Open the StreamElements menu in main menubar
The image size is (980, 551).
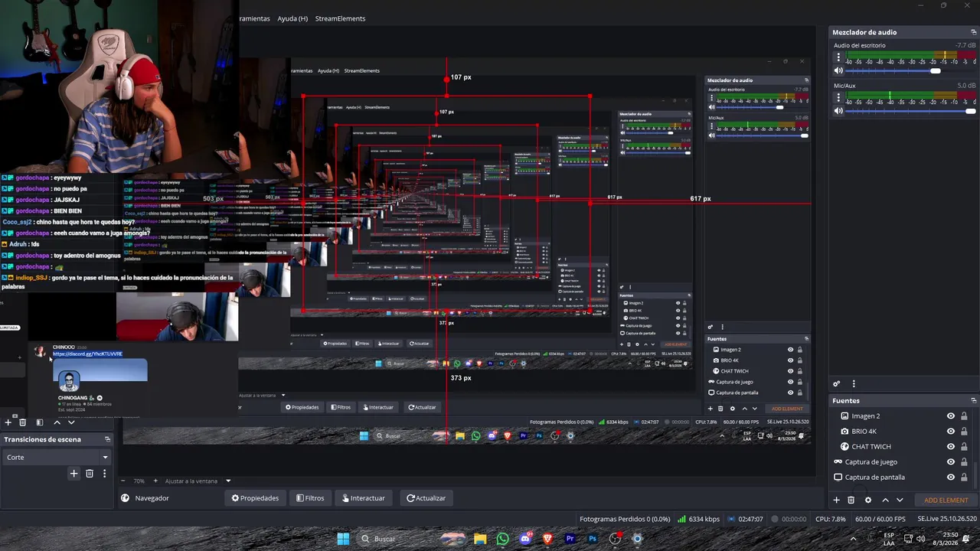pos(340,18)
